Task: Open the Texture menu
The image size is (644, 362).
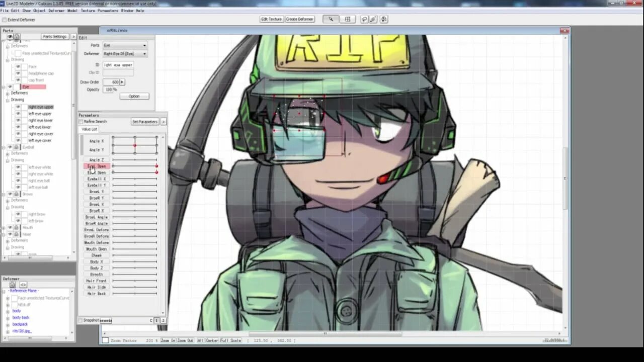Action: (88, 11)
